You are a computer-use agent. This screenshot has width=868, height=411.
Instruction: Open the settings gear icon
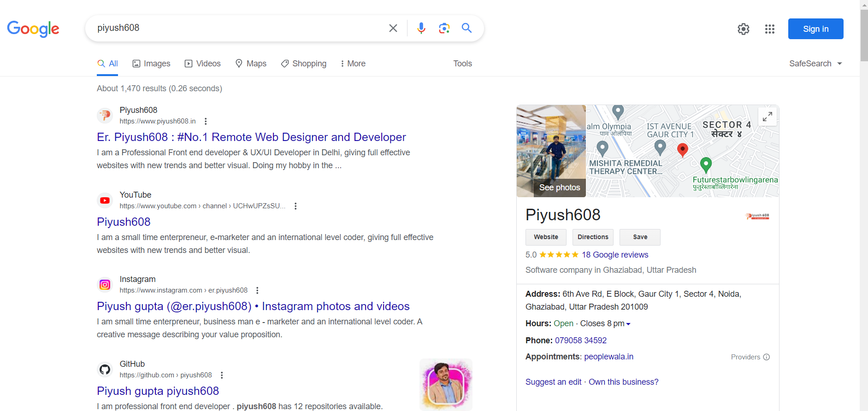click(743, 29)
